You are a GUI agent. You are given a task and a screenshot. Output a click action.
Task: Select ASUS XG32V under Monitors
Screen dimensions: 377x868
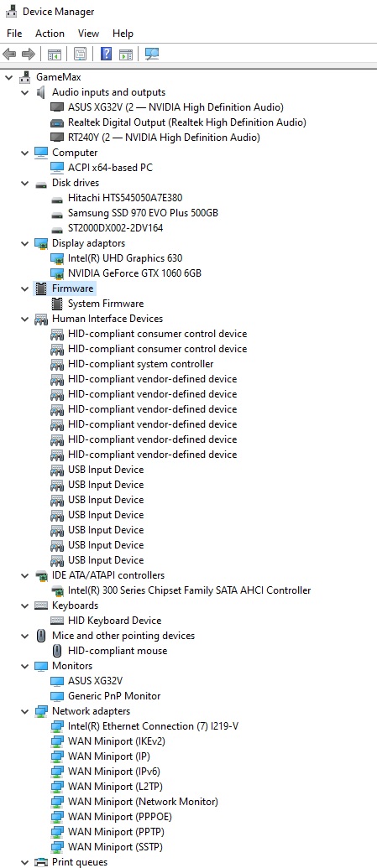[x=96, y=681]
